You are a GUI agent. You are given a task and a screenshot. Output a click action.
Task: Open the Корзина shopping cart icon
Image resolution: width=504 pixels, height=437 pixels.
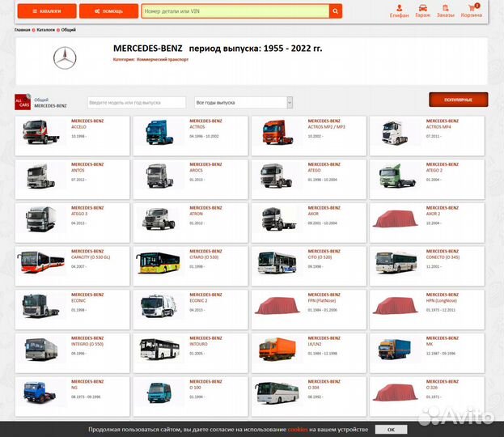pyautogui.click(x=471, y=11)
